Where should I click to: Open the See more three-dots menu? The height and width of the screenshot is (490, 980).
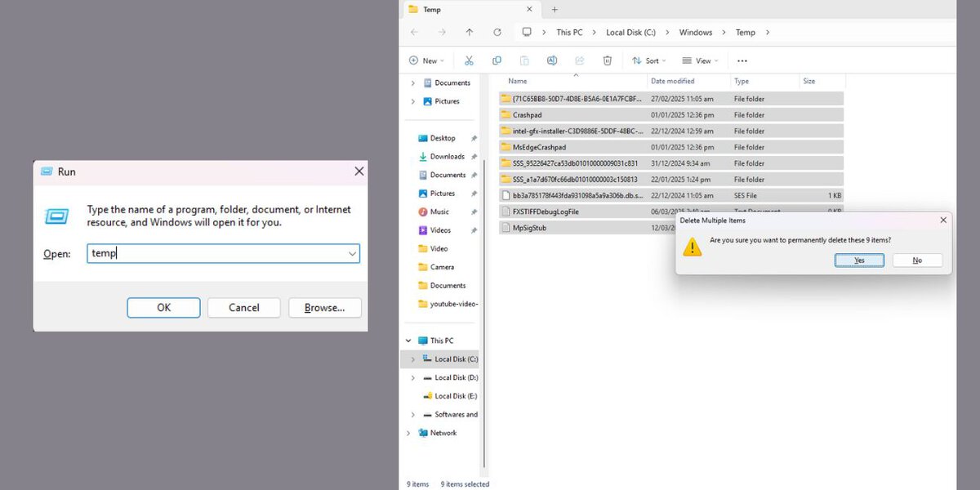[x=742, y=60]
